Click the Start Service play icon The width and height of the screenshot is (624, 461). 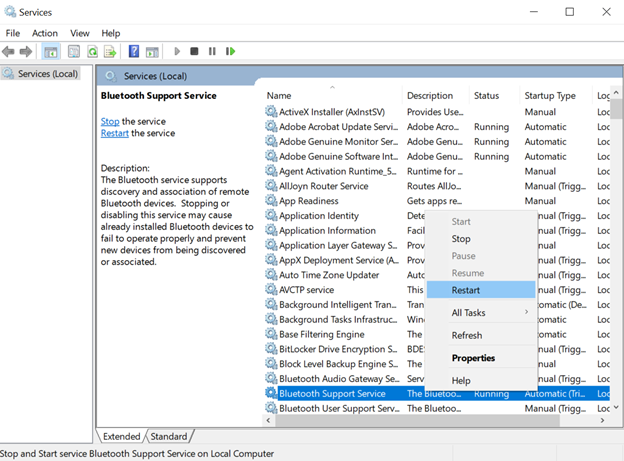[177, 51]
